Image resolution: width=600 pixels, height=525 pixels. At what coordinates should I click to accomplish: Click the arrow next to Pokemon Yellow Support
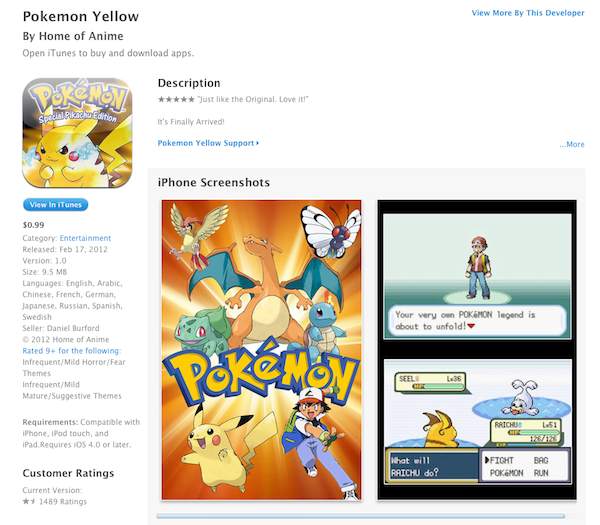[258, 143]
